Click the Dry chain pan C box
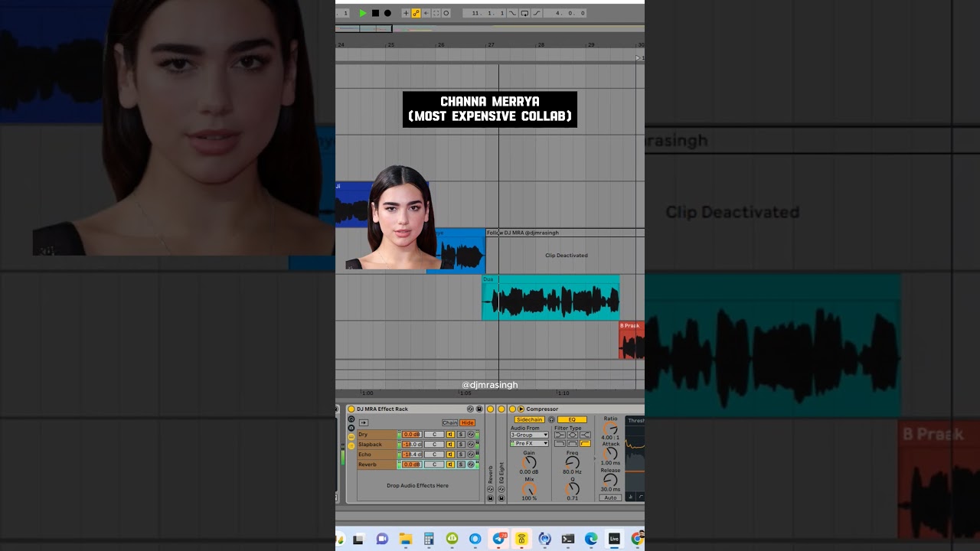 434,435
